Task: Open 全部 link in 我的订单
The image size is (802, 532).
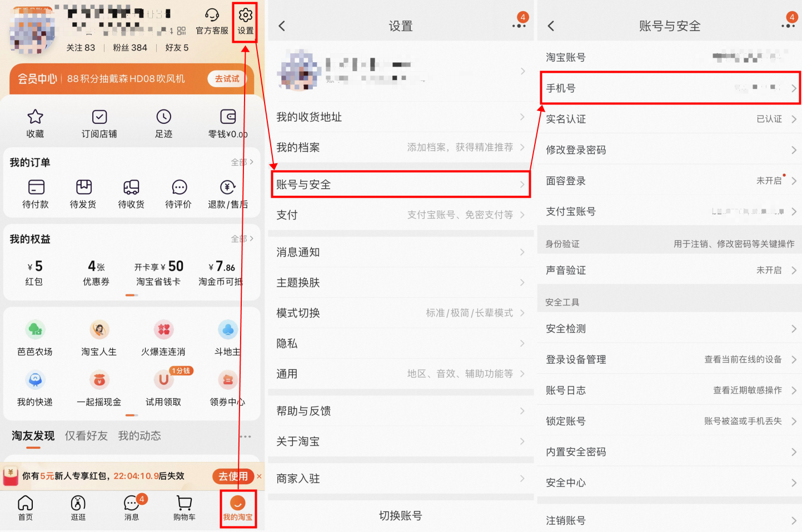Action: 242,162
